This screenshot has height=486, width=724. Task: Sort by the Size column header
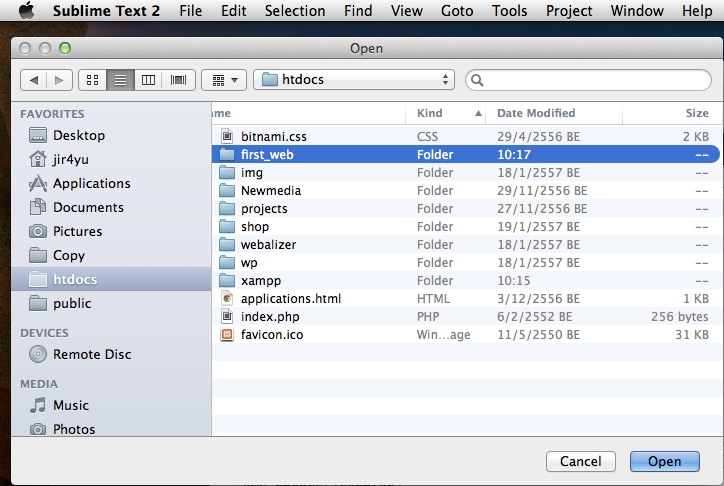pos(673,113)
